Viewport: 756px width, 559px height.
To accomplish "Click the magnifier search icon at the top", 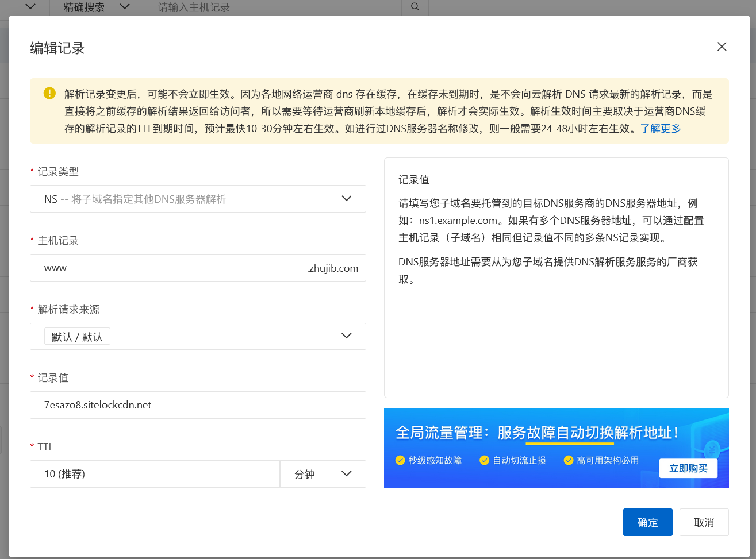I will (415, 7).
